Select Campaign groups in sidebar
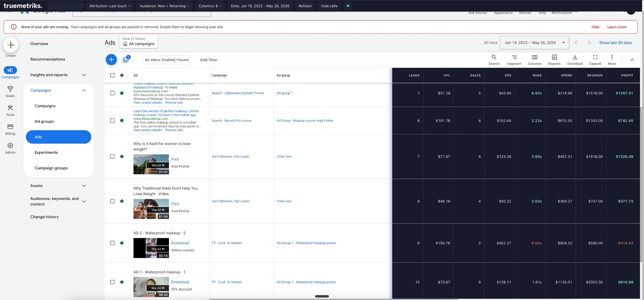Viewport: 644px width, 300px height. pyautogui.click(x=51, y=168)
